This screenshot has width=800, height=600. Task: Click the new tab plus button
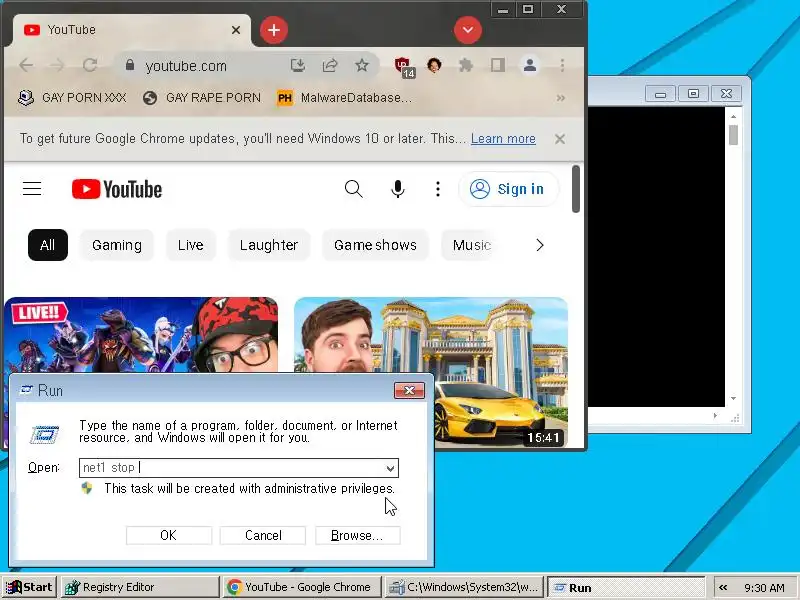tap(274, 30)
